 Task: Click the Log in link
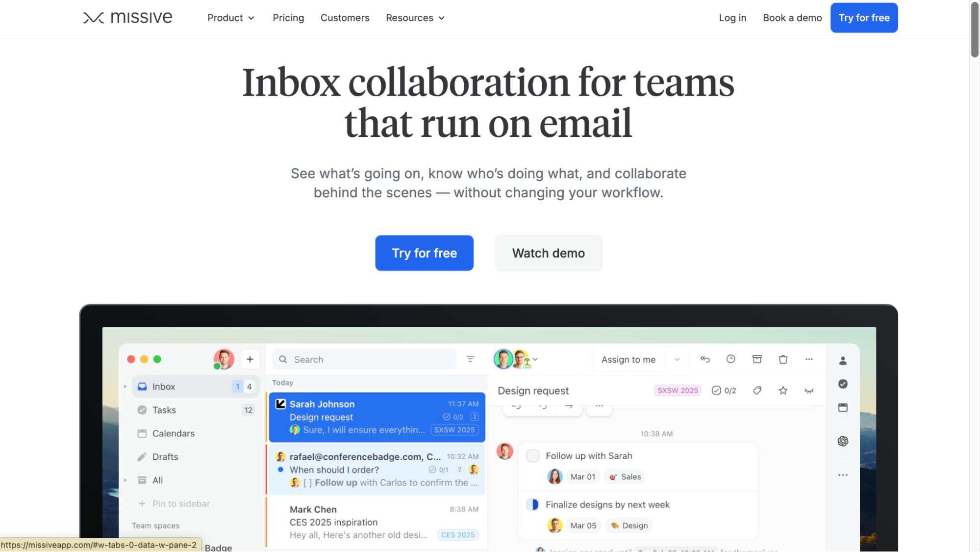click(x=732, y=18)
